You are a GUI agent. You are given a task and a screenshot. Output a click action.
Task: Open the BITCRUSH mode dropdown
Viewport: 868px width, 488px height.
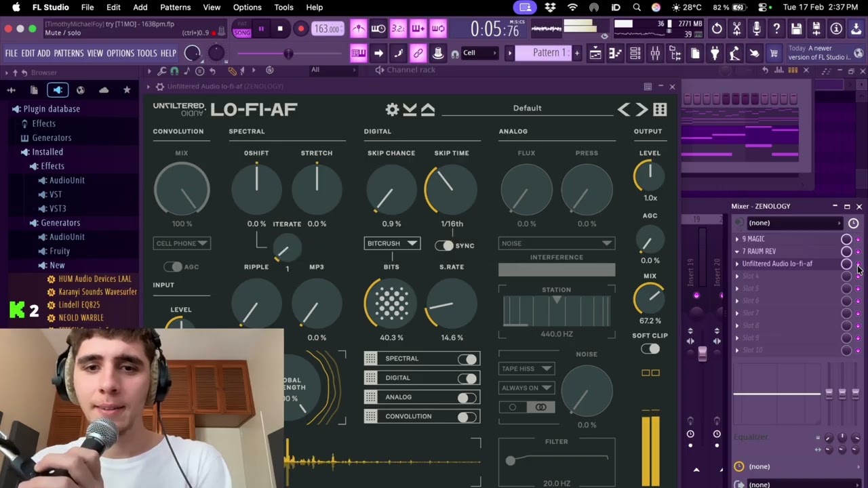point(392,243)
